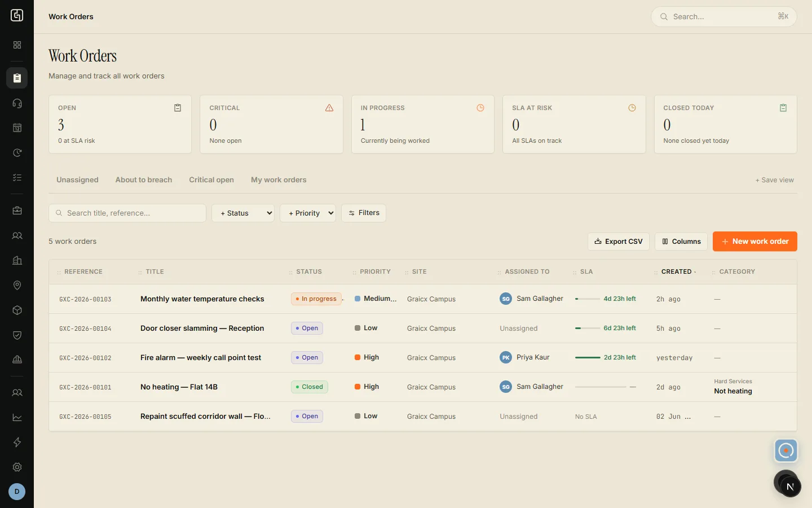
Task: Focus the global Search field in the top bar
Action: pyautogui.click(x=724, y=16)
